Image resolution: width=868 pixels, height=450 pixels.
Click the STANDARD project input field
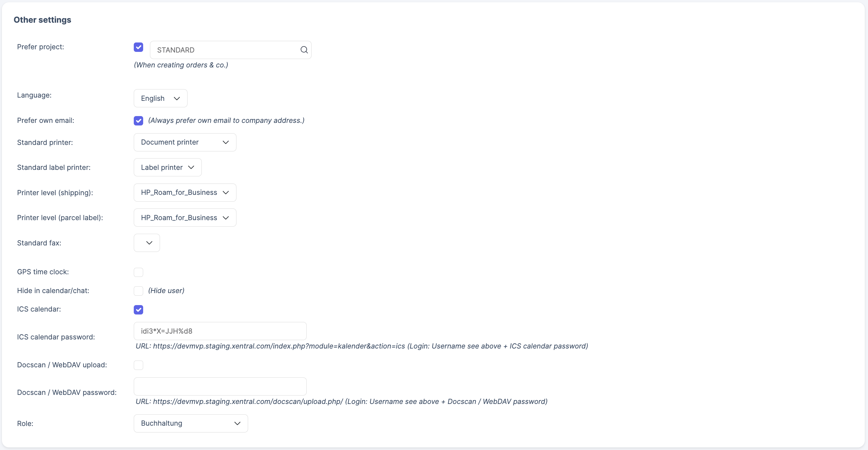(x=224, y=50)
